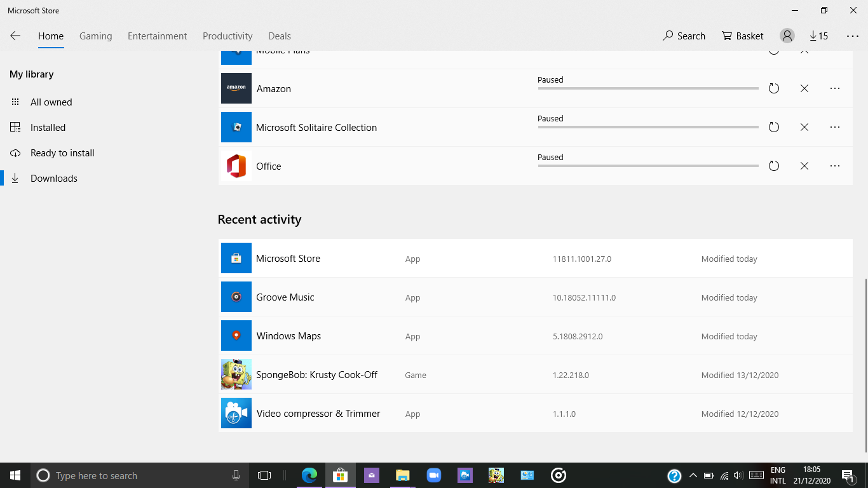
Task: Resume the paused Office download
Action: [774, 166]
